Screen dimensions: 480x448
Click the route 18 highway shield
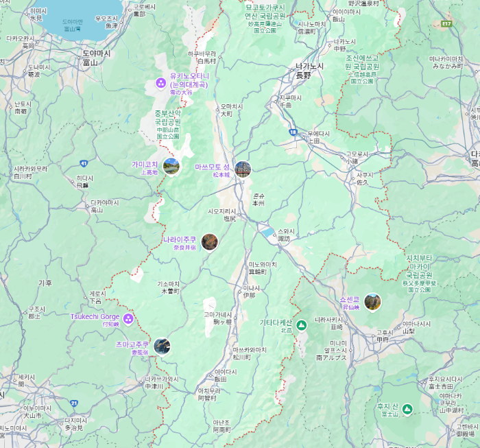[x=293, y=132]
